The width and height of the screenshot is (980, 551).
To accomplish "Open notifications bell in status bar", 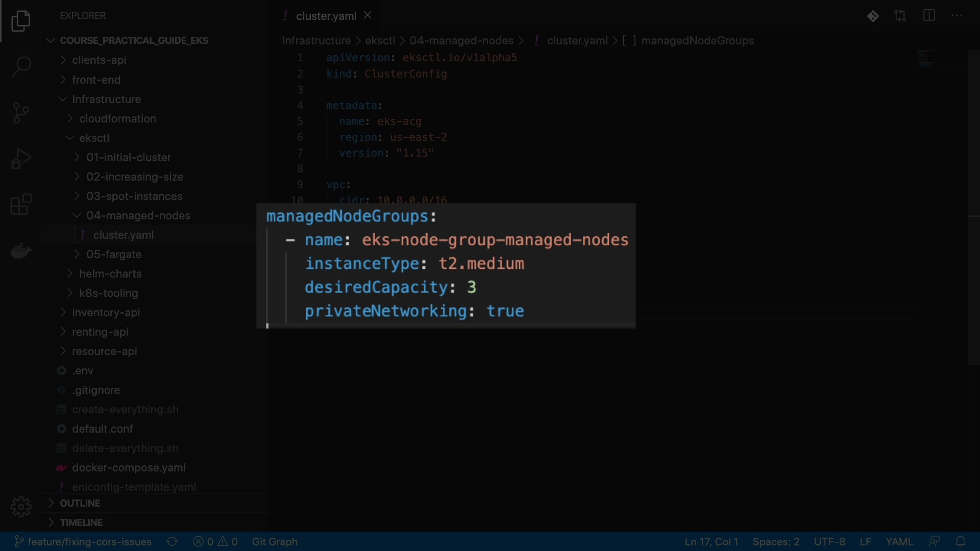I will pos(960,541).
